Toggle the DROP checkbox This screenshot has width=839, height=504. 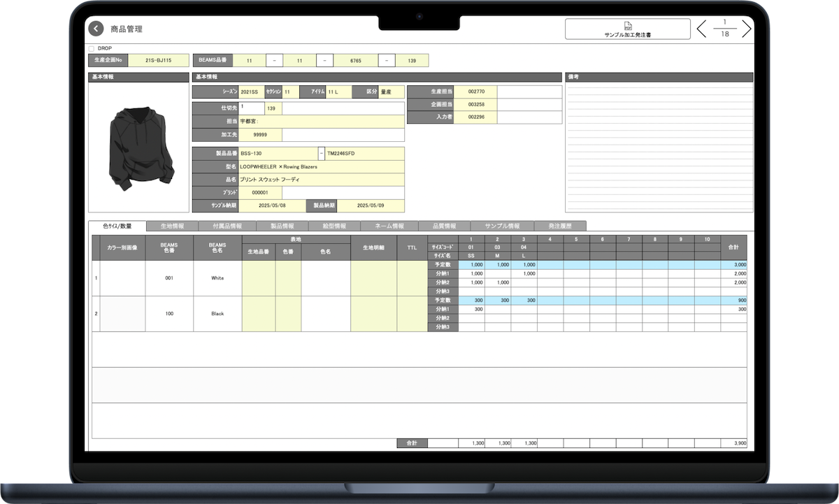click(x=92, y=48)
